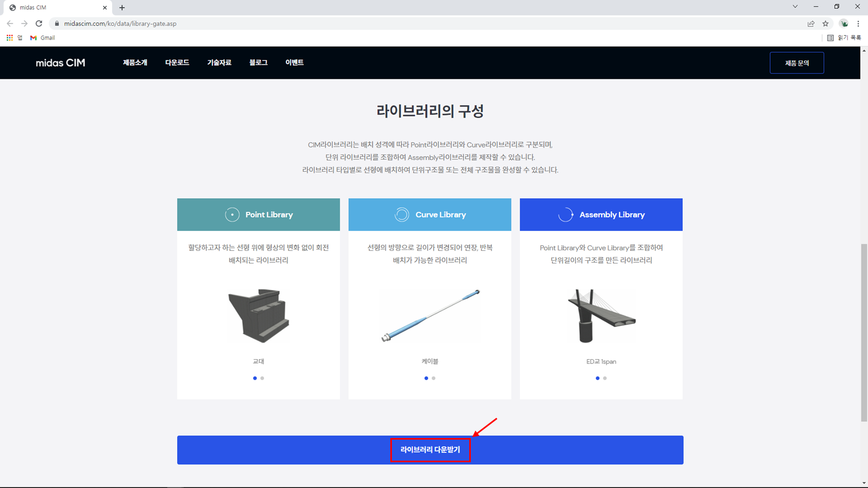Select second slide dot under 교대 image
This screenshot has height=488, width=868.
[262, 378]
